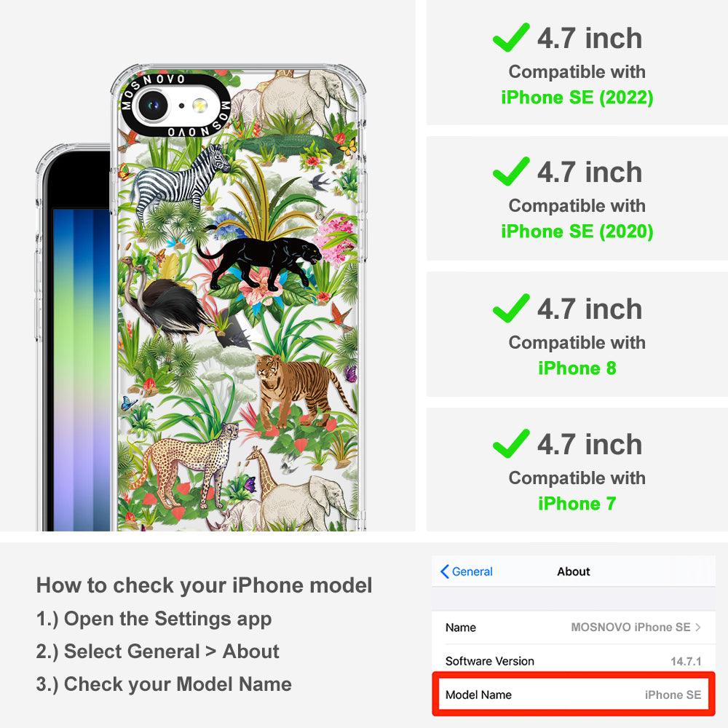Select the Model Name row highlighted in red
This screenshot has width=728, height=728.
pos(574,695)
